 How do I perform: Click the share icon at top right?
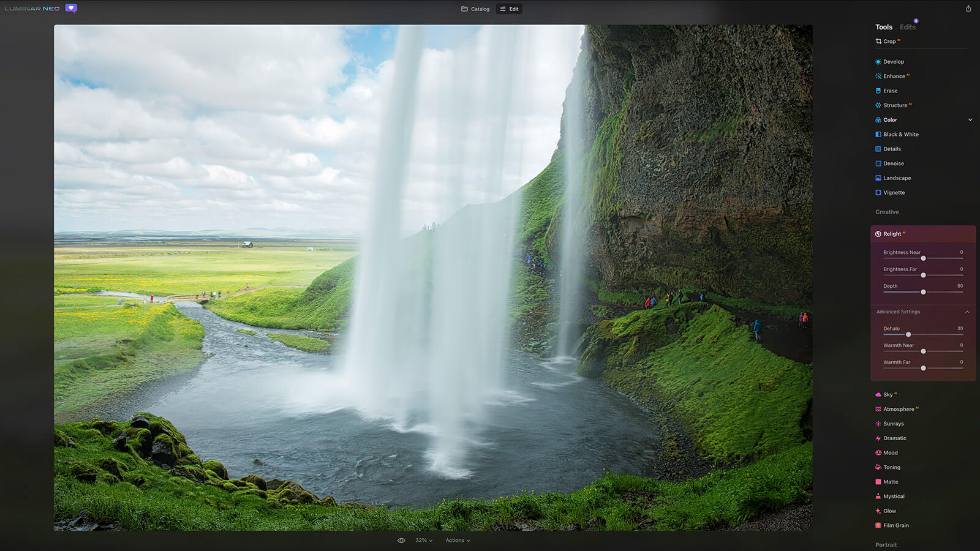[x=968, y=9]
